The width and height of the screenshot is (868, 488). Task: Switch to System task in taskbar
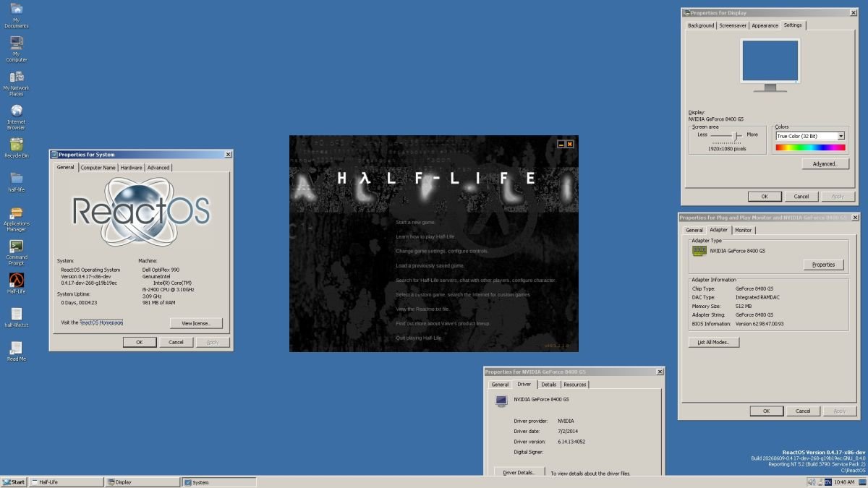218,482
